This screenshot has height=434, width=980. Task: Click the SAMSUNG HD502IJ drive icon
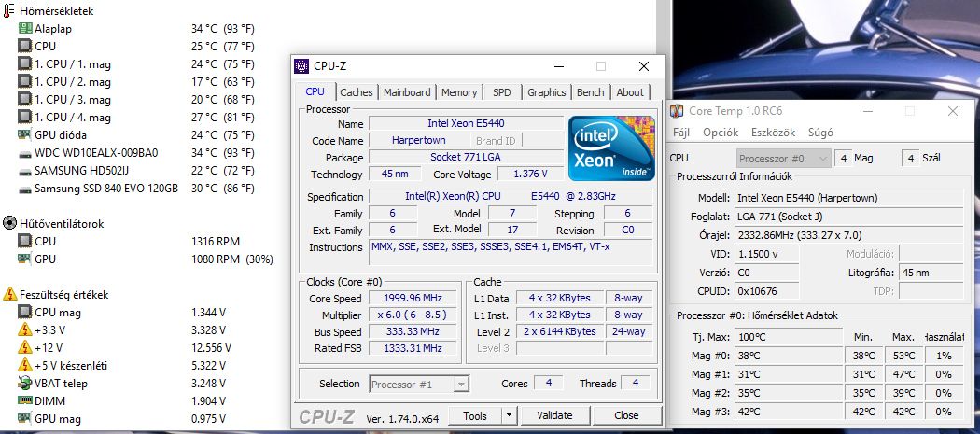pyautogui.click(x=25, y=171)
